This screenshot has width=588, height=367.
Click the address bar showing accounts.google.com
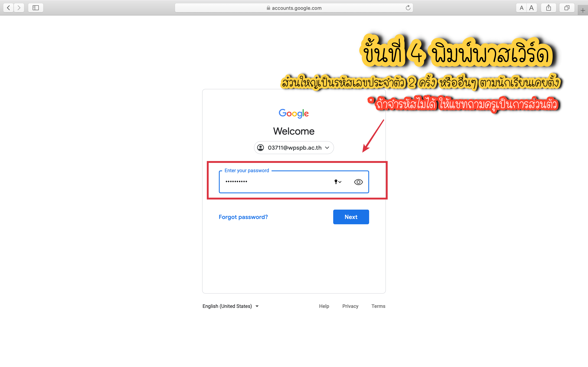294,8
